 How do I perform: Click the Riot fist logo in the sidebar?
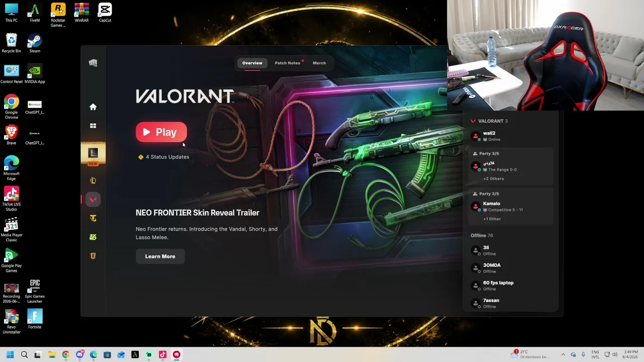click(93, 63)
